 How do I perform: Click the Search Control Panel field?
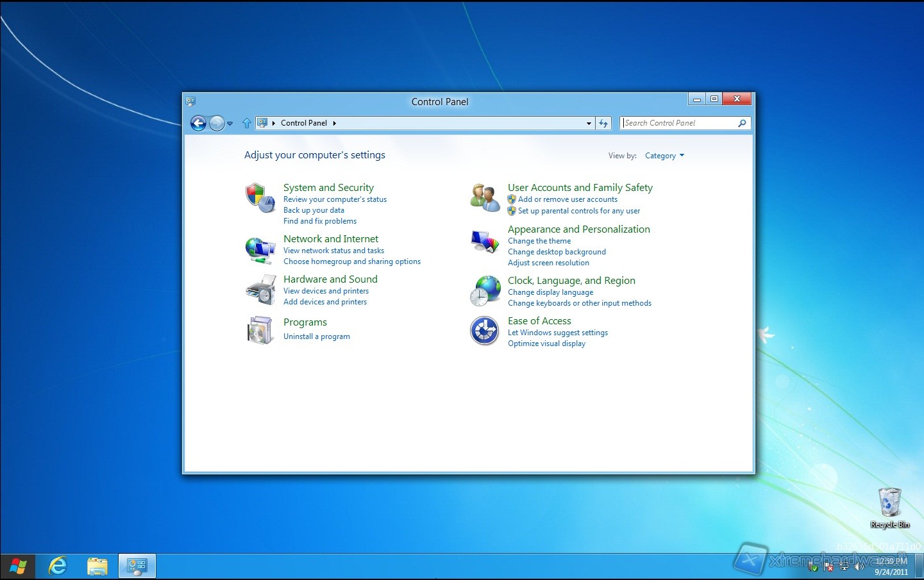(x=678, y=123)
